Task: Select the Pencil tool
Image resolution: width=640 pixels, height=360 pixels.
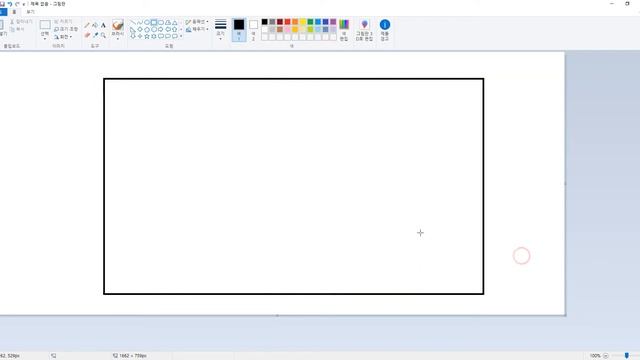Action: (x=87, y=25)
